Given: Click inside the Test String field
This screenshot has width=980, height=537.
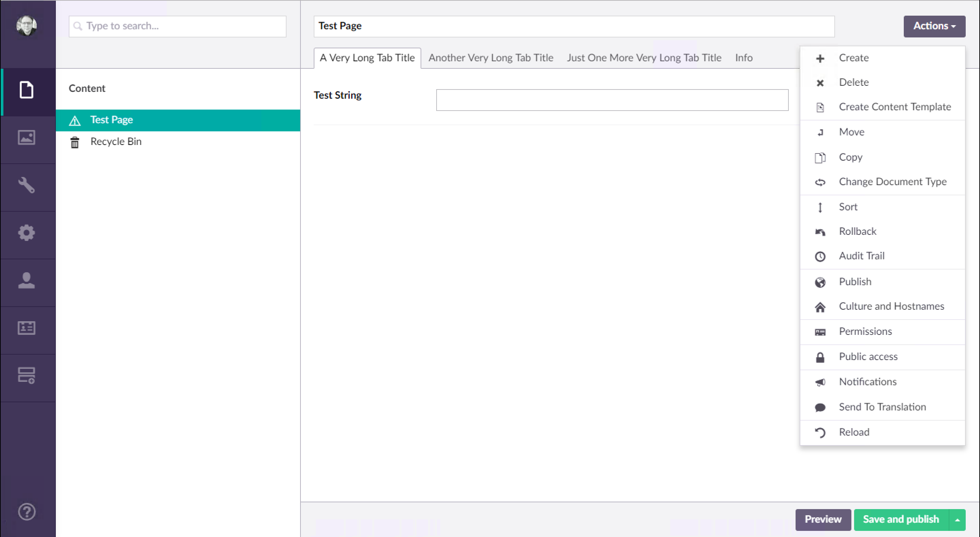Looking at the screenshot, I should click(x=612, y=100).
